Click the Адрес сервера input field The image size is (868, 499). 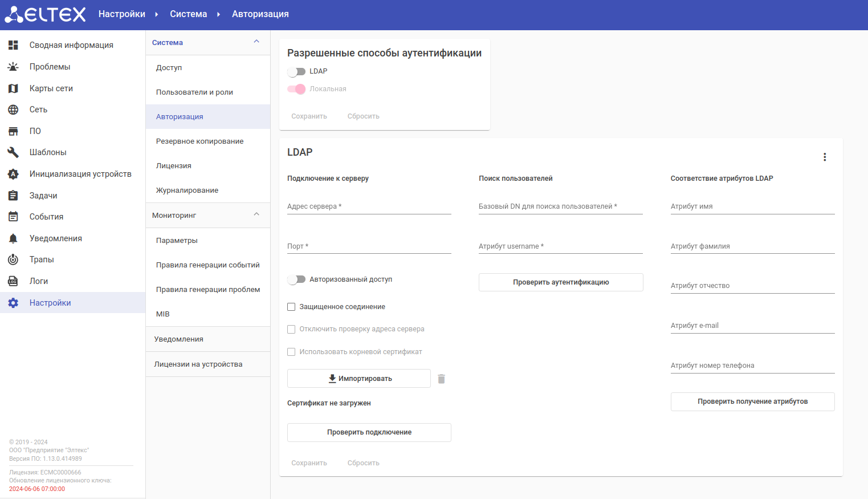point(369,206)
